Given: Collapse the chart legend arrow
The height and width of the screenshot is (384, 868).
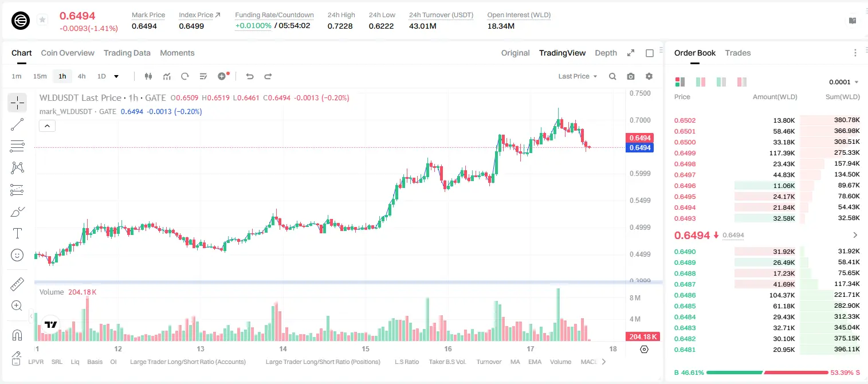Looking at the screenshot, I should pos(47,126).
